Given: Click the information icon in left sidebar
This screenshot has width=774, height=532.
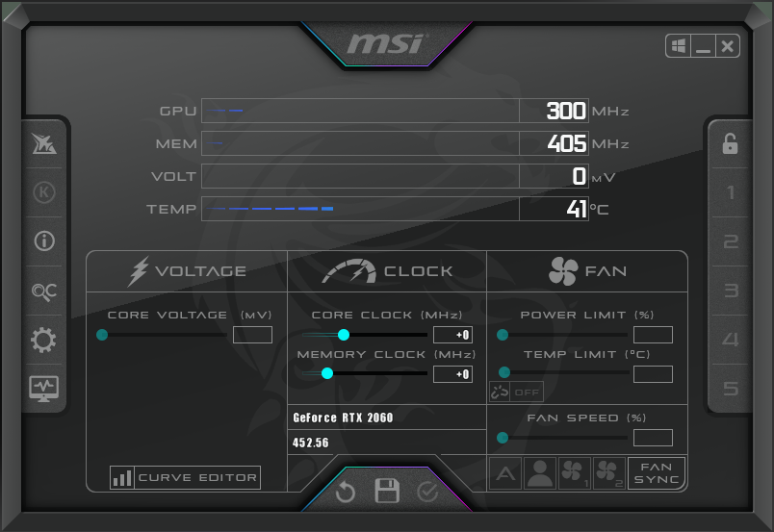Looking at the screenshot, I should point(44,241).
